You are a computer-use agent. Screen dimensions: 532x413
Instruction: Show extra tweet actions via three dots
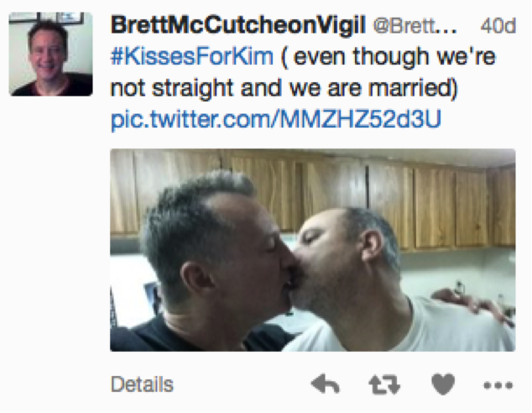(x=498, y=385)
